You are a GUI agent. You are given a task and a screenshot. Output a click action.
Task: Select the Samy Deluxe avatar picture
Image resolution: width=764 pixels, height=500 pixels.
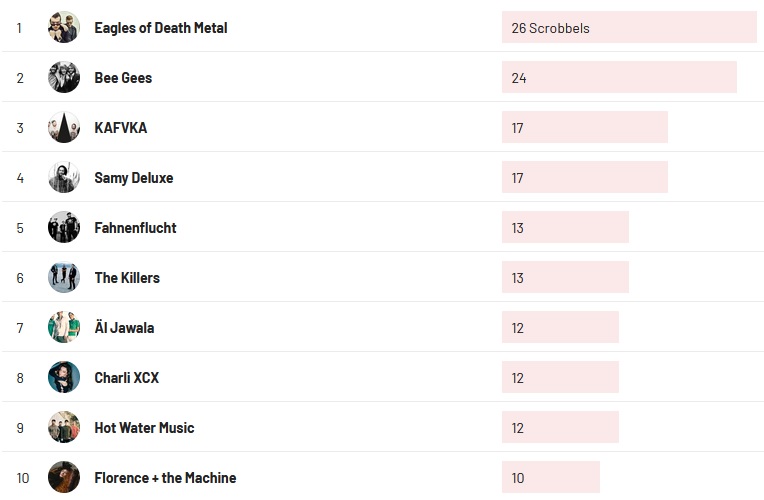64,178
